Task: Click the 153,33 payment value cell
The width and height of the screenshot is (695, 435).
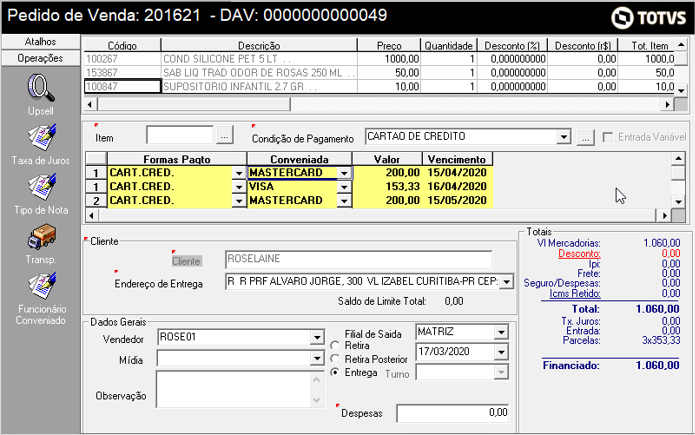Action: pyautogui.click(x=387, y=187)
